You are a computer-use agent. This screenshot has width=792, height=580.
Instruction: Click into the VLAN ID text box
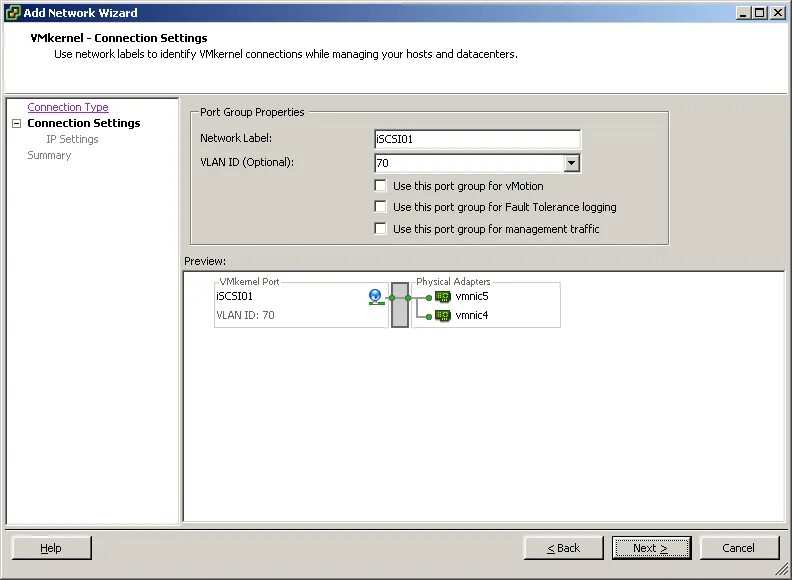(x=469, y=163)
